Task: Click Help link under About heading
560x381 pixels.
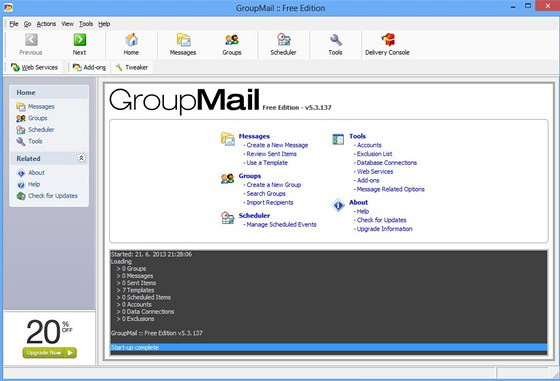Action: tap(363, 211)
